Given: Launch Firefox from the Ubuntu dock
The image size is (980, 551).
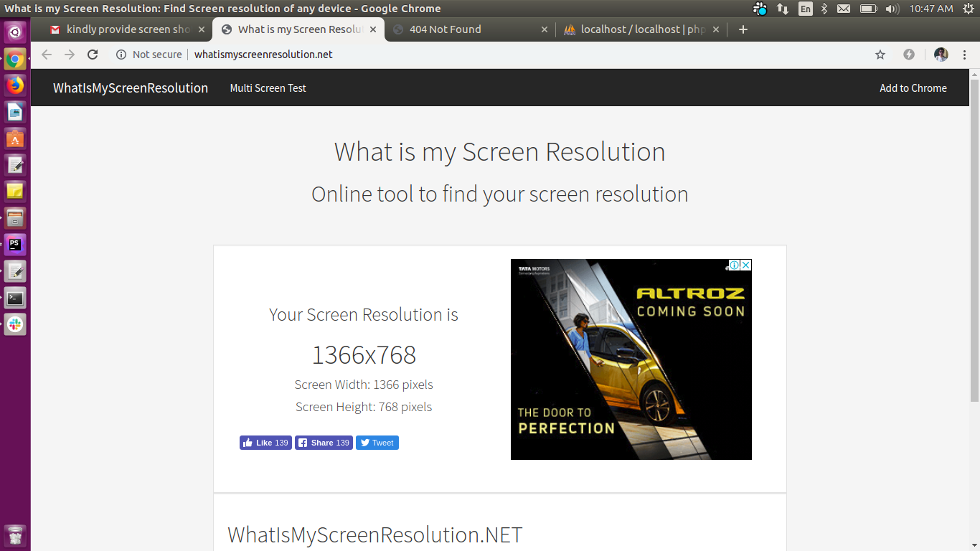Looking at the screenshot, I should coord(15,85).
